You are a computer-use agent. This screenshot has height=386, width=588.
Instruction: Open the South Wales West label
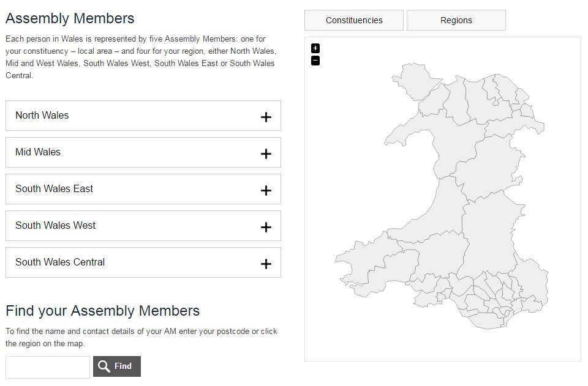56,225
